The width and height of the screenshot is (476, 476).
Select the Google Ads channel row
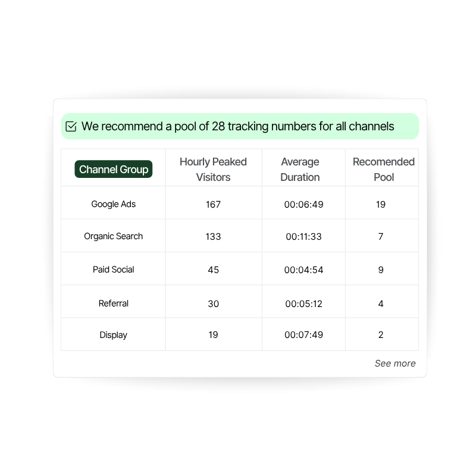coord(113,203)
